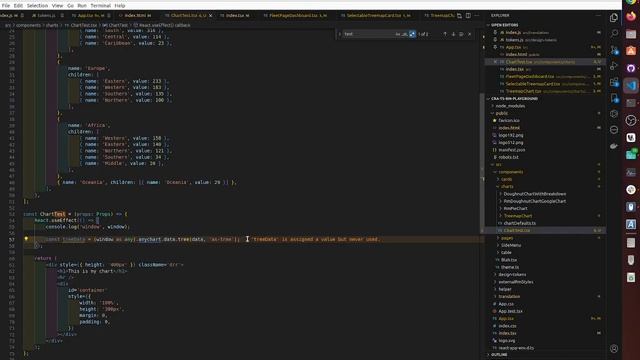Open the File menu
The width and height of the screenshot is (640, 360).
(x=6, y=6)
